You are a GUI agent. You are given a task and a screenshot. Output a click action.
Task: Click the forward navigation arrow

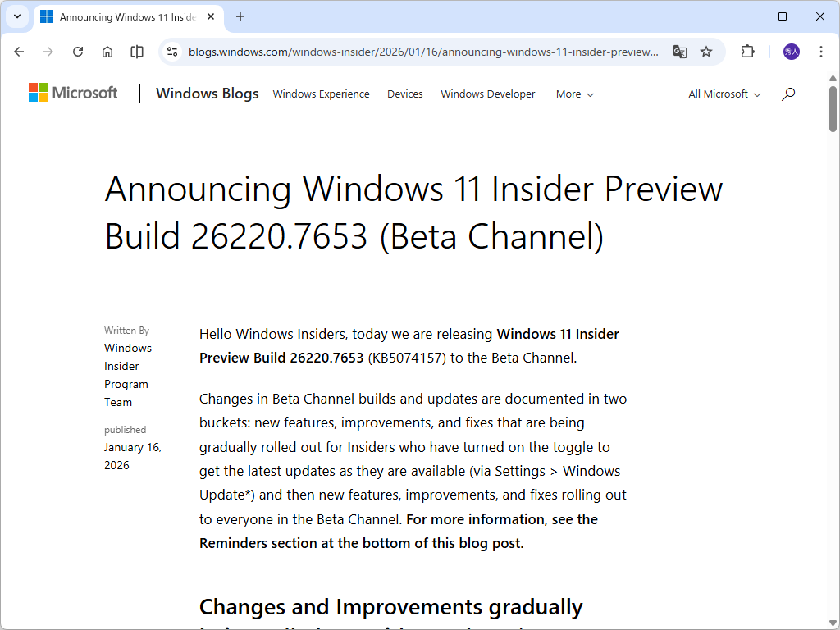pyautogui.click(x=48, y=52)
